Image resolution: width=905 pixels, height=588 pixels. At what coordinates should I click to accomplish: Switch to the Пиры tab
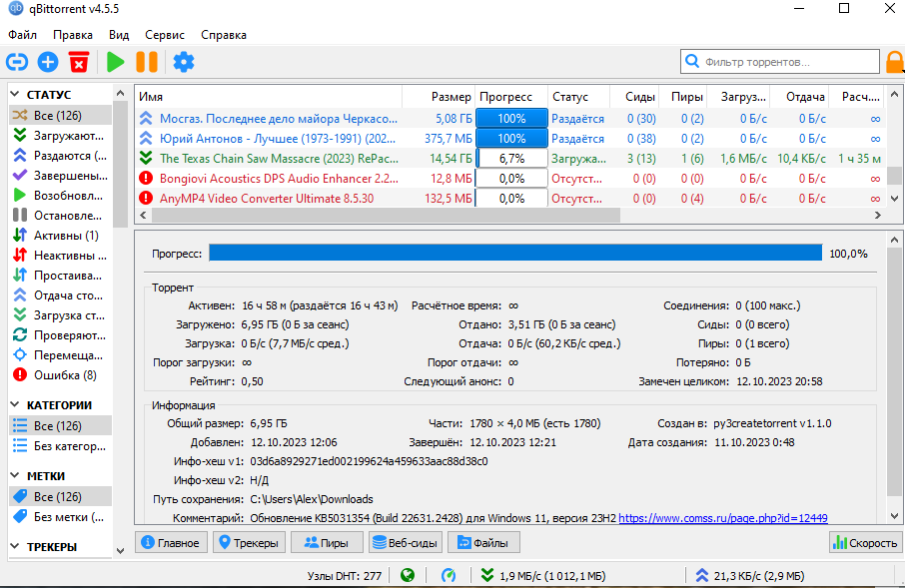(327, 542)
